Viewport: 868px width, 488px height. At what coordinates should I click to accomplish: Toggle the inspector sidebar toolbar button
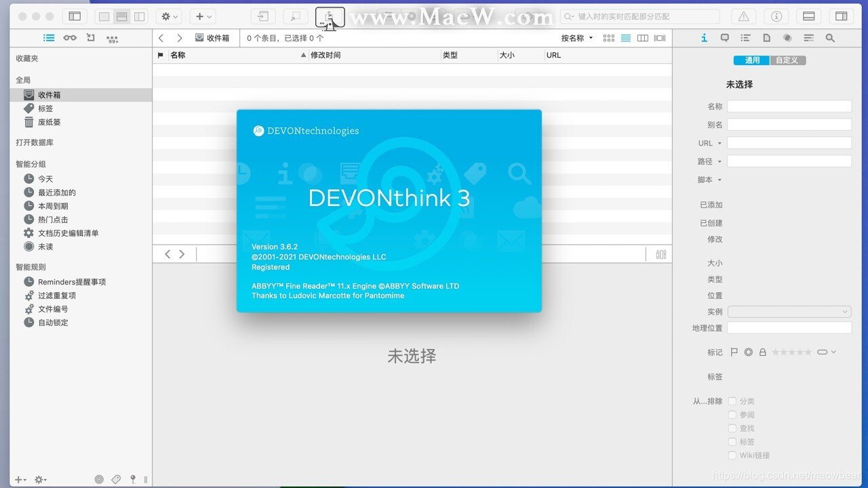[841, 16]
